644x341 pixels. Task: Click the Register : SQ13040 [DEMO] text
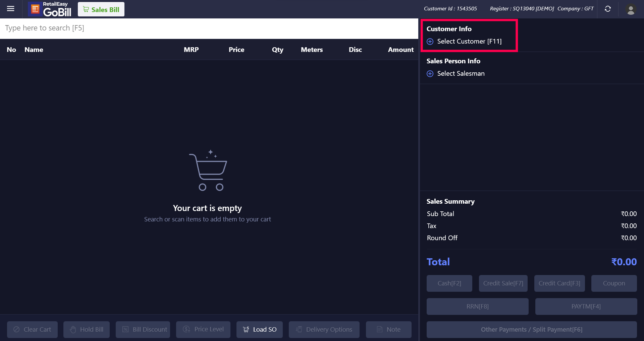pyautogui.click(x=522, y=9)
